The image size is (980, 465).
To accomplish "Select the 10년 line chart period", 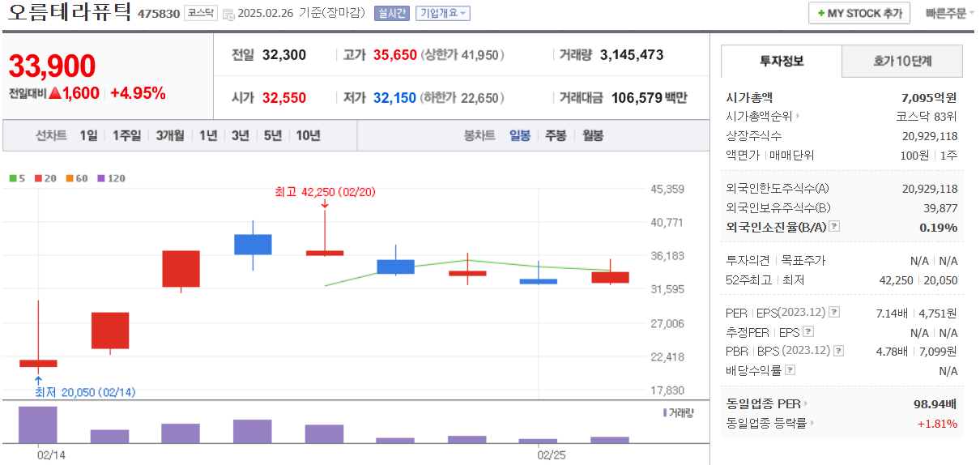I will 309,135.
